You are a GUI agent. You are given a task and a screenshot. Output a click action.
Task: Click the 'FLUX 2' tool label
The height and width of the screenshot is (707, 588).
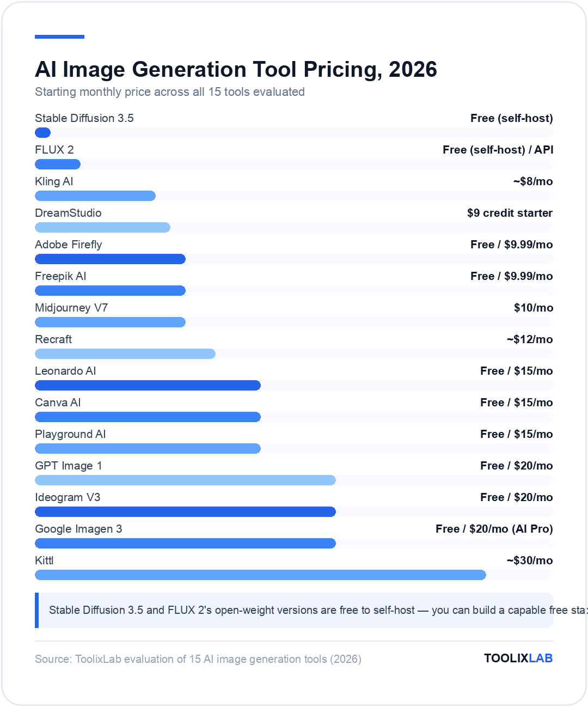coord(54,150)
